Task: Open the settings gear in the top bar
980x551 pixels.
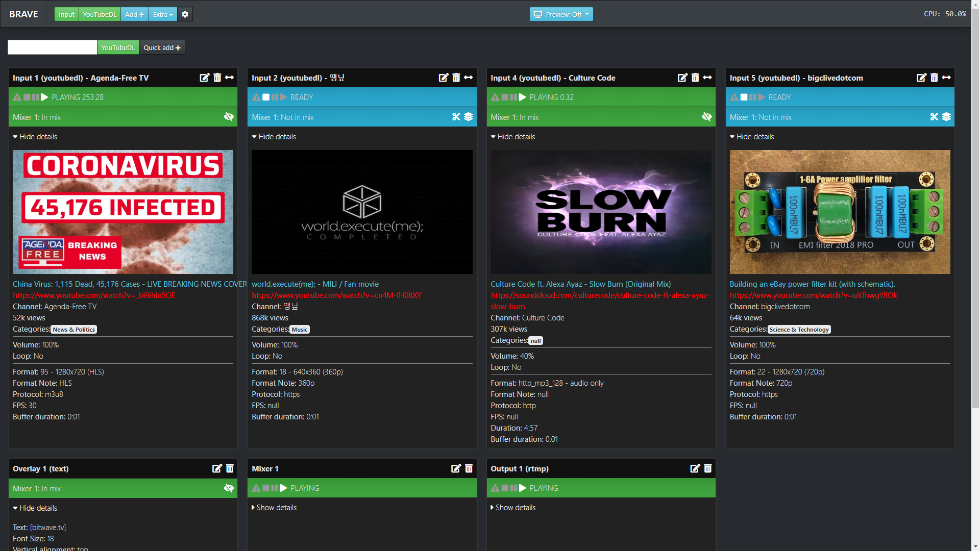Action: point(185,14)
